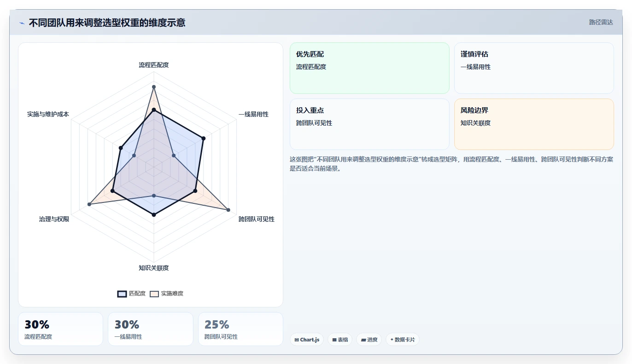This screenshot has height=364, width=632.
Task: Click the 治理与权限 radar axis label
Action: tap(54, 219)
